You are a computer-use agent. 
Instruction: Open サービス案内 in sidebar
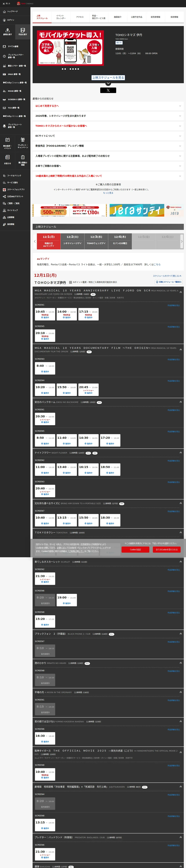point(10,182)
